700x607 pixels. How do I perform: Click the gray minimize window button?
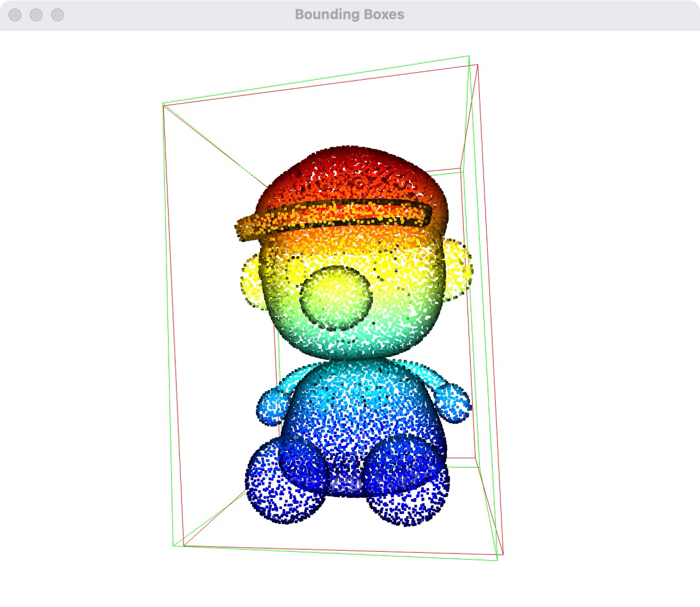pyautogui.click(x=36, y=15)
